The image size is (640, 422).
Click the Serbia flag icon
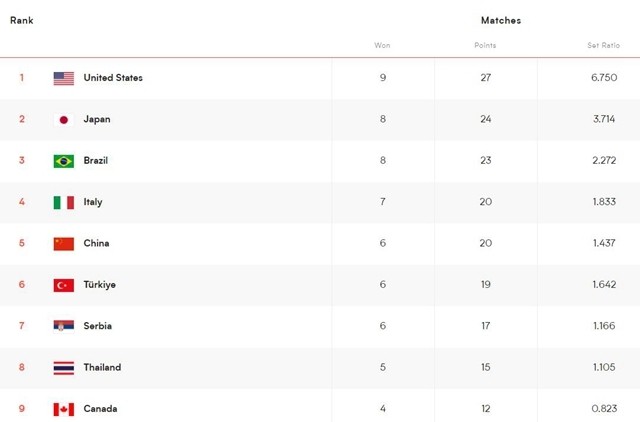coord(64,326)
